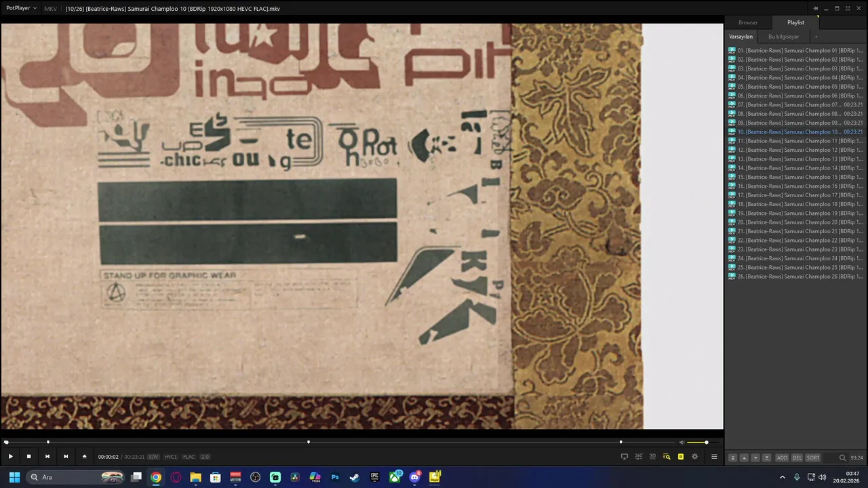Open the Varsayılan playlist tab
Screen dimensions: 868x488
click(x=741, y=37)
